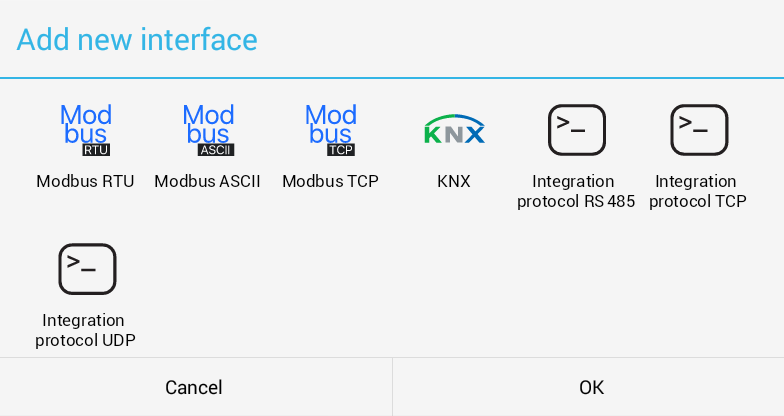Click the "KNX" text label
This screenshot has width=784, height=416.
pos(454,181)
